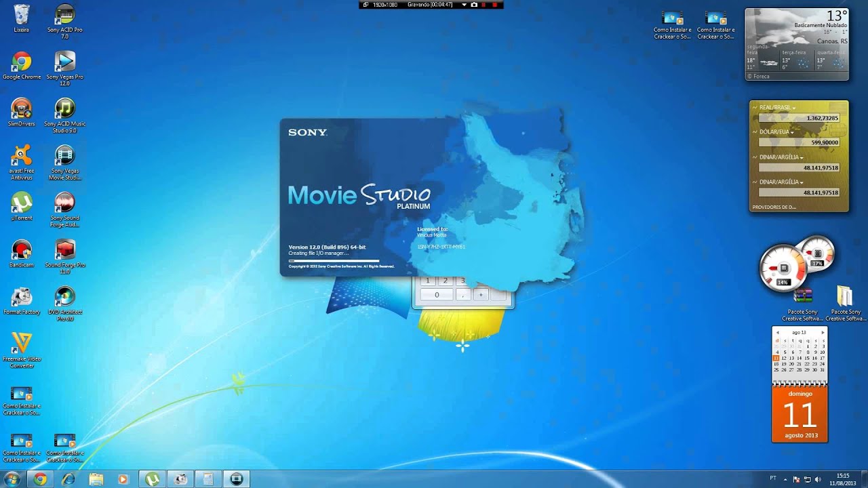868x488 pixels.
Task: Open Windows Media Player taskbar icon
Action: click(123, 479)
